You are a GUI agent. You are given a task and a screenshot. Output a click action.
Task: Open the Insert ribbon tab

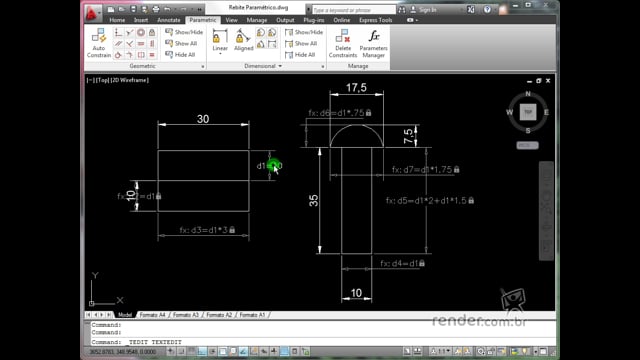click(x=141, y=20)
